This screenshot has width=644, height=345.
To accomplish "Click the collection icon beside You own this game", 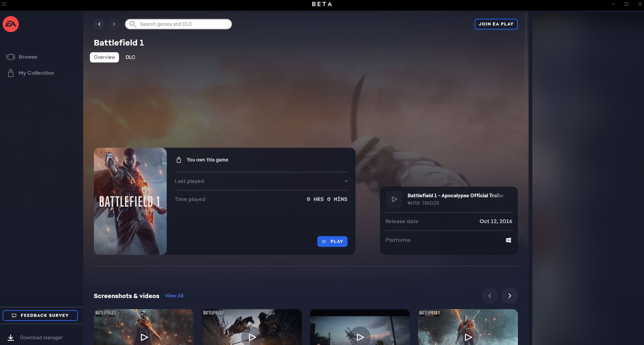I will click(x=179, y=160).
